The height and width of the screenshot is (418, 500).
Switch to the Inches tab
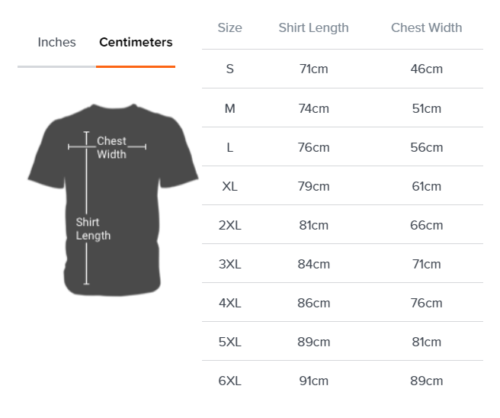click(x=57, y=42)
